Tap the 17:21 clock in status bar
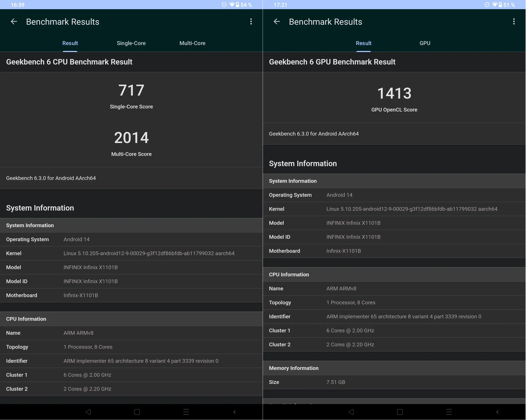Viewport: 526px width, 420px height. click(x=280, y=5)
